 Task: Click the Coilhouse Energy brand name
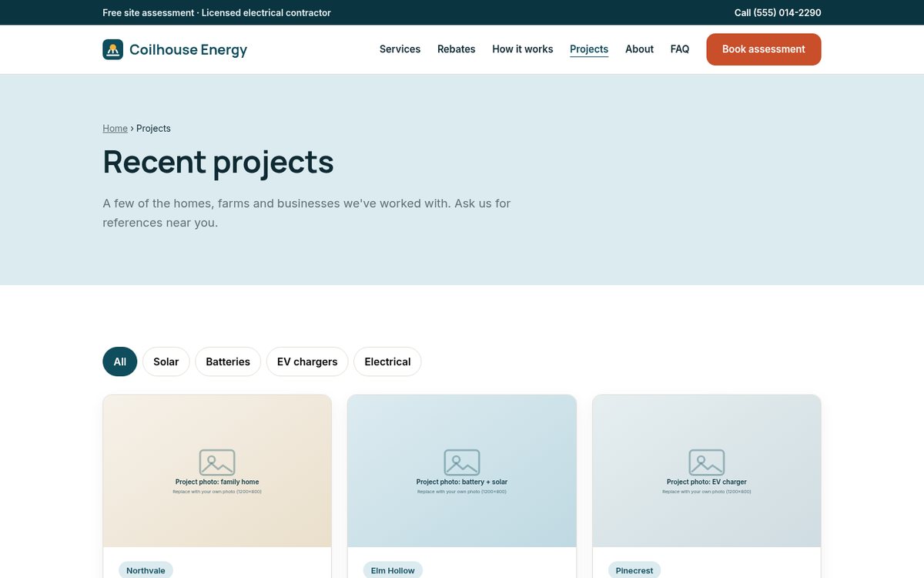[x=188, y=50]
